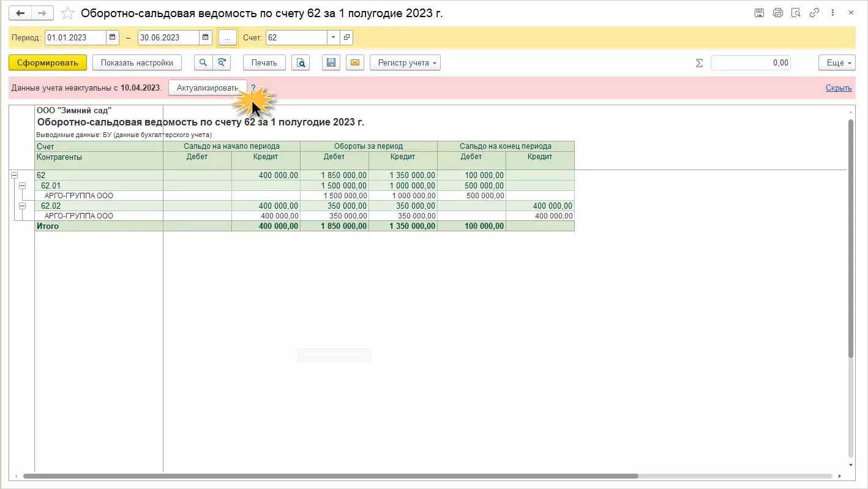Click the Сформировать button

coord(48,62)
